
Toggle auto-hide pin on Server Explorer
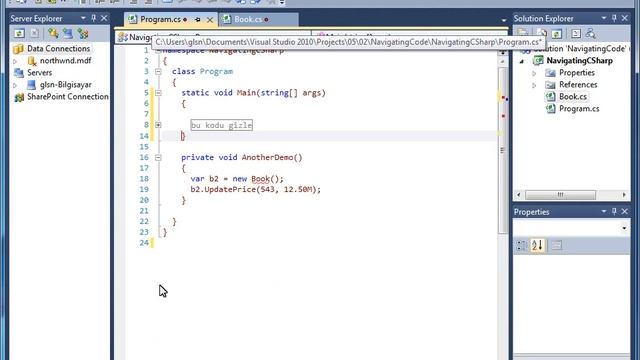pyautogui.click(x=93, y=18)
